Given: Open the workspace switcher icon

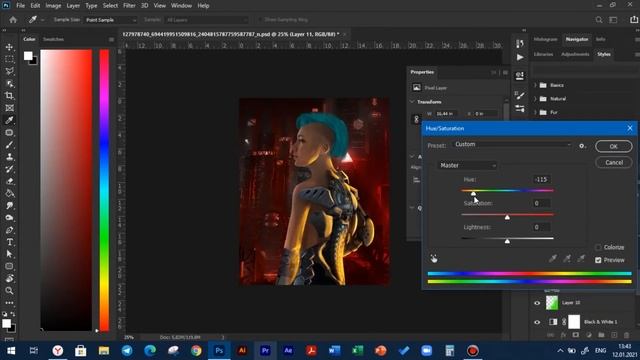Looking at the screenshot, I should tap(613, 20).
